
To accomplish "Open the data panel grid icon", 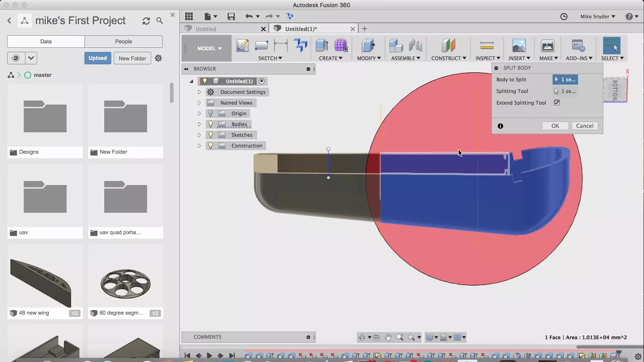I will tap(189, 17).
